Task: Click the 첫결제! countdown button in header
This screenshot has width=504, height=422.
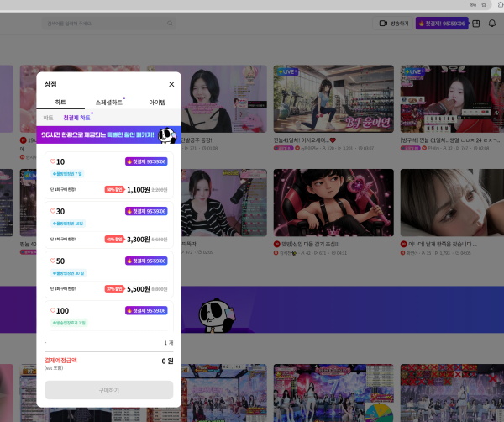Action: pyautogui.click(x=442, y=24)
